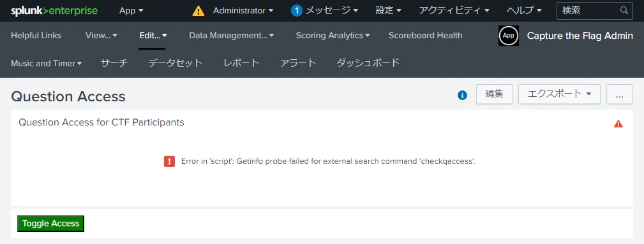Click the blue message count badge

pyautogui.click(x=297, y=11)
